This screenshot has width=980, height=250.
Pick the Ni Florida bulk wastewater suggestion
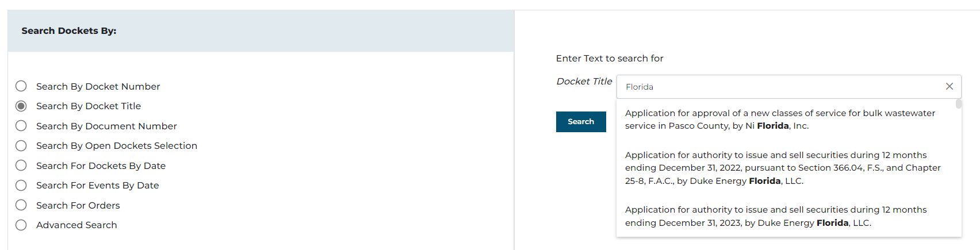pos(780,120)
